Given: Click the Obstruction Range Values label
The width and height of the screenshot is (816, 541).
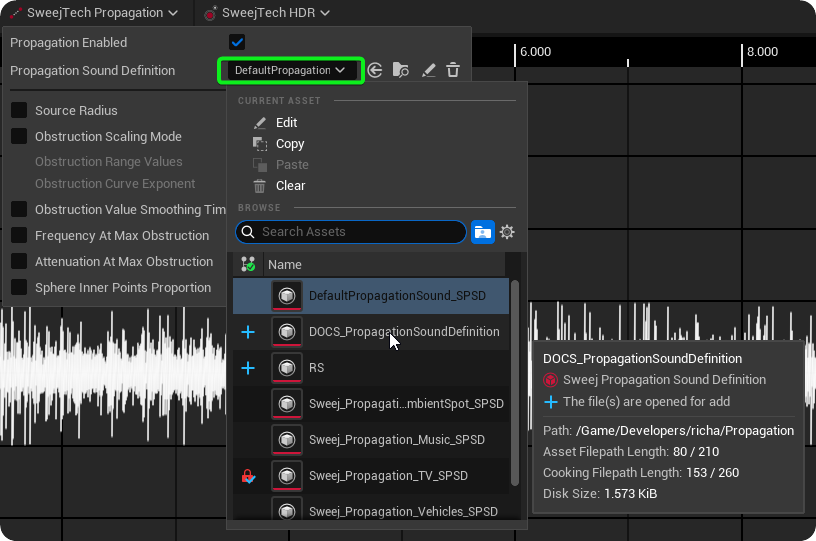Looking at the screenshot, I should click(x=109, y=161).
